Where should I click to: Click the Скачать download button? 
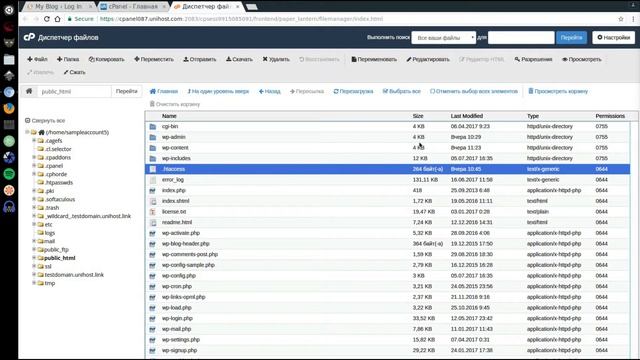[239, 59]
